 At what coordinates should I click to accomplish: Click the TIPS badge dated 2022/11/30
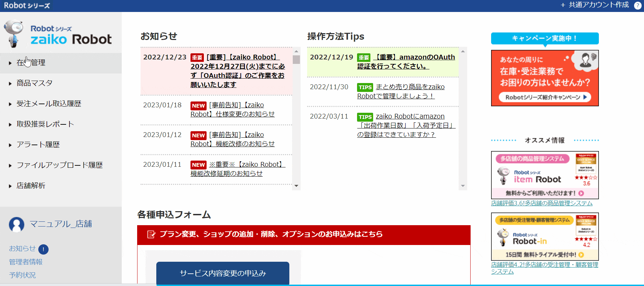coord(365,87)
